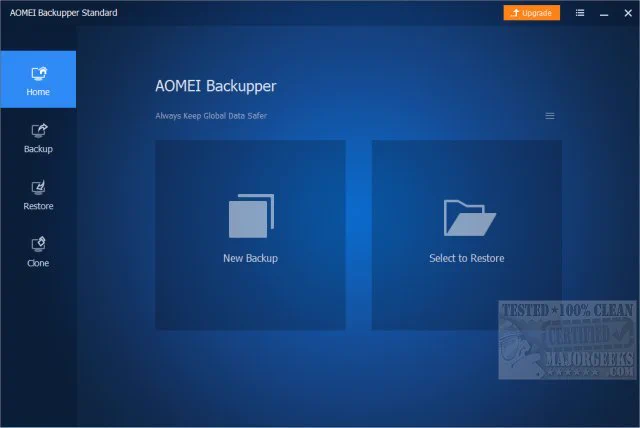Click the AOMEI Backupper heading text
The height and width of the screenshot is (428, 640).
coord(216,86)
